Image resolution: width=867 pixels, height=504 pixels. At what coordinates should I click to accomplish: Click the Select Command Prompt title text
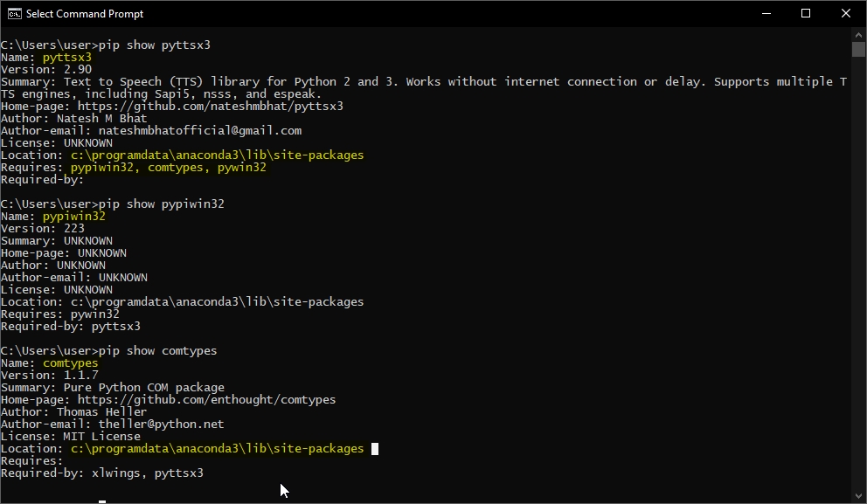(x=85, y=14)
